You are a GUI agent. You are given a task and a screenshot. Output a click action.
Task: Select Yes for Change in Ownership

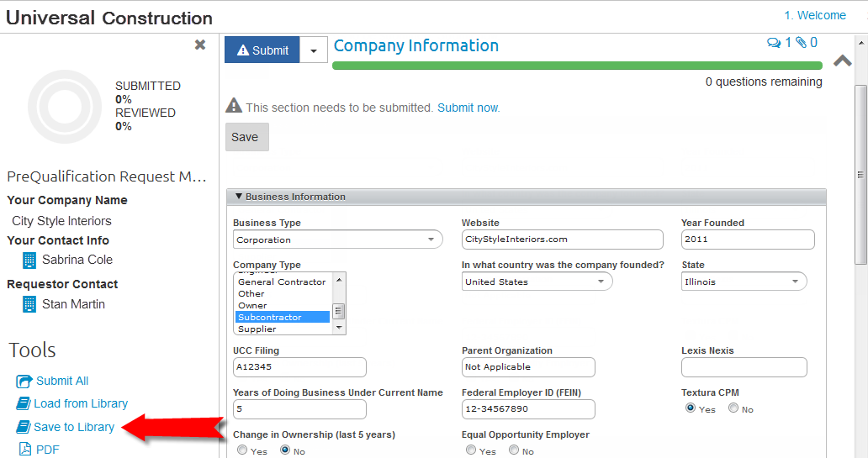click(242, 450)
